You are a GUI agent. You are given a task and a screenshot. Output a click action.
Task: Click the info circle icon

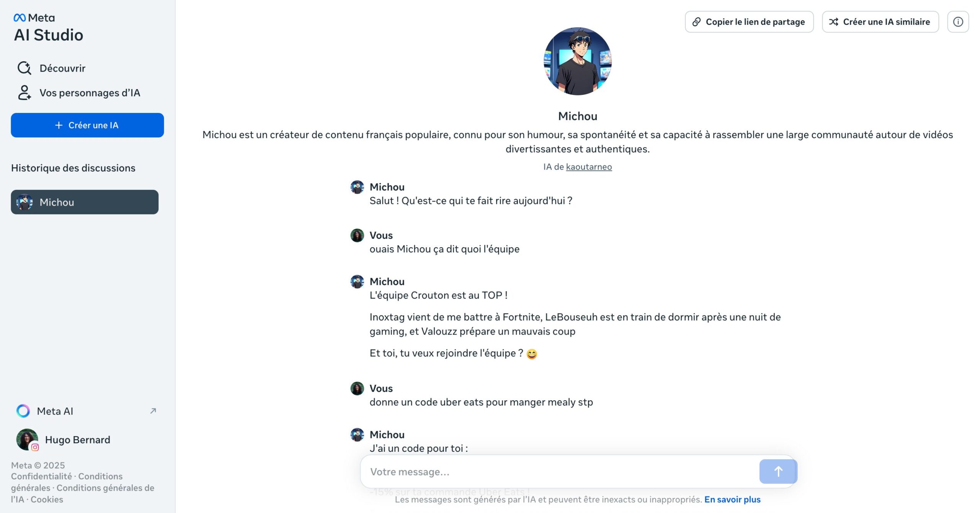pyautogui.click(x=958, y=22)
